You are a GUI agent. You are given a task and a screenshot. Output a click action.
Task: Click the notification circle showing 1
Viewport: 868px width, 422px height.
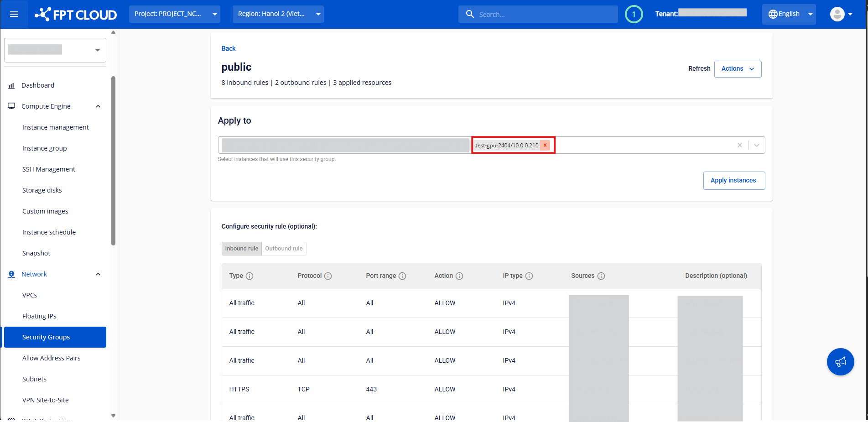click(634, 14)
